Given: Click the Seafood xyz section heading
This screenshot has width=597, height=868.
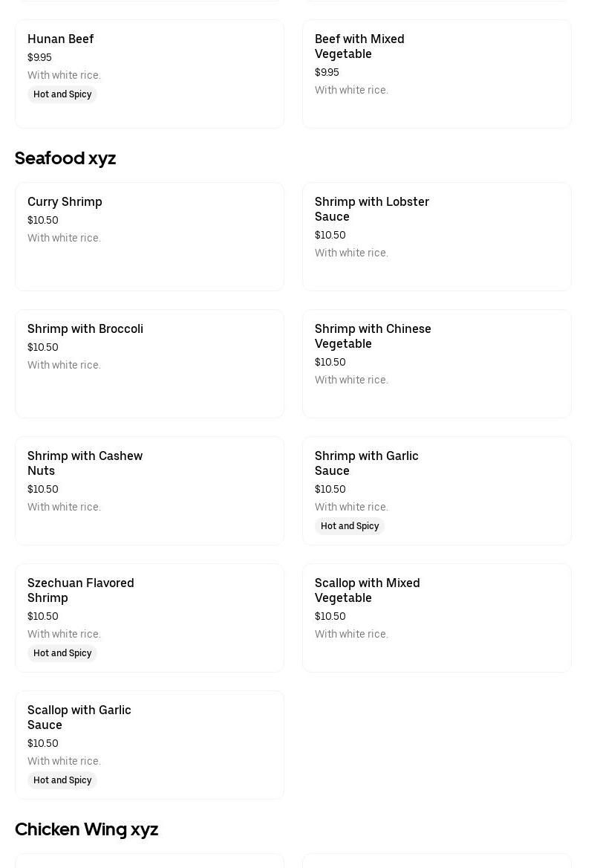Looking at the screenshot, I should point(65,158).
